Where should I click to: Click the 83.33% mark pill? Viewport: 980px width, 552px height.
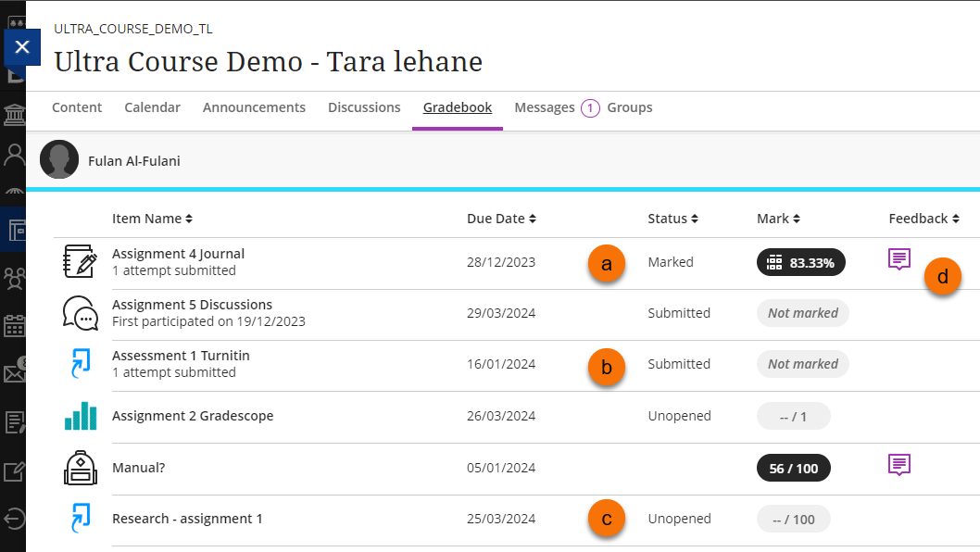pos(801,263)
